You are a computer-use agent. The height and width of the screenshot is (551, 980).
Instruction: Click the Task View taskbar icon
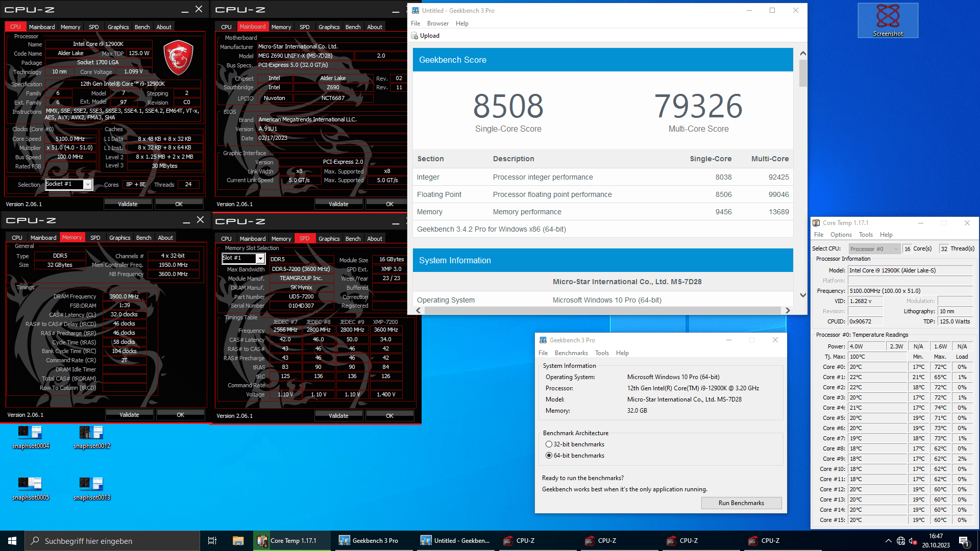click(x=212, y=541)
